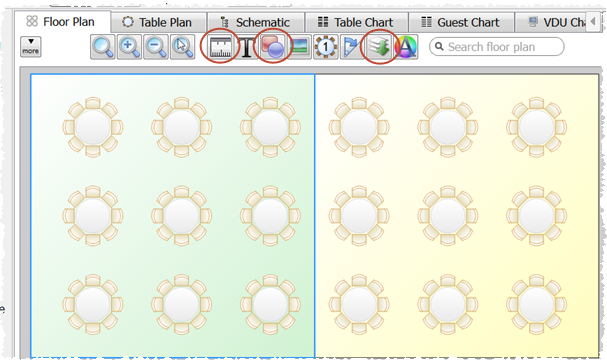Select the insert shape tool
This screenshot has height=364, width=607.
click(273, 47)
